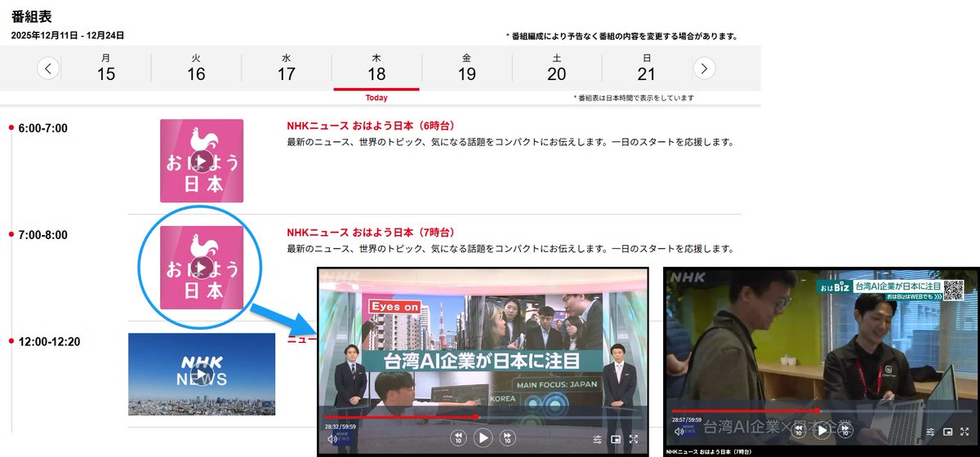Go to the next week with the right arrow

[704, 69]
